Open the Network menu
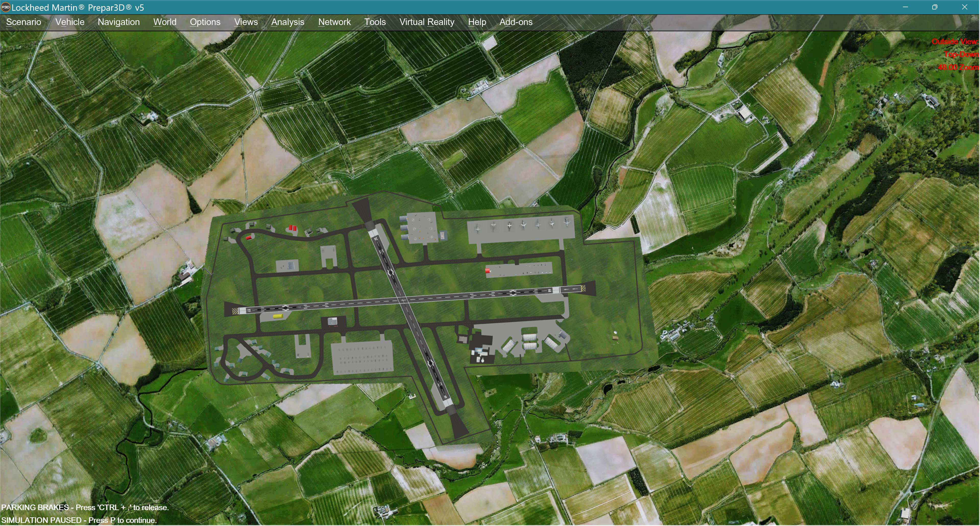Screen dimensions: 980x526 coord(334,22)
